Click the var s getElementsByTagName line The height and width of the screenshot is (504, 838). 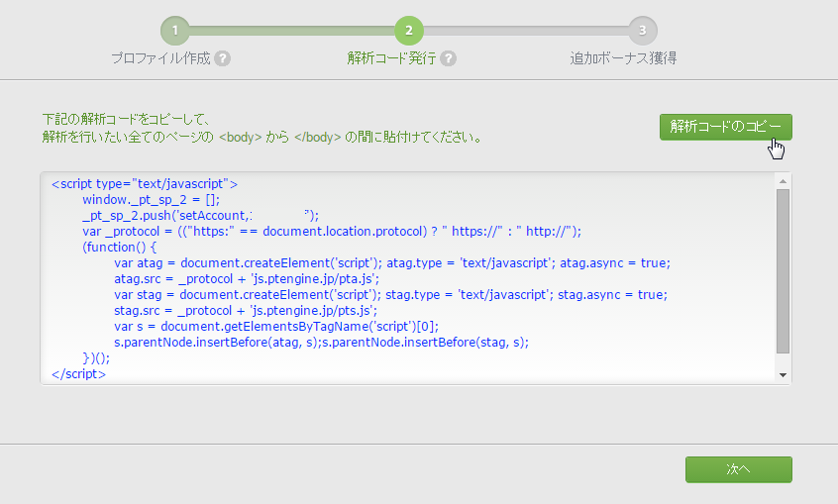click(x=275, y=327)
